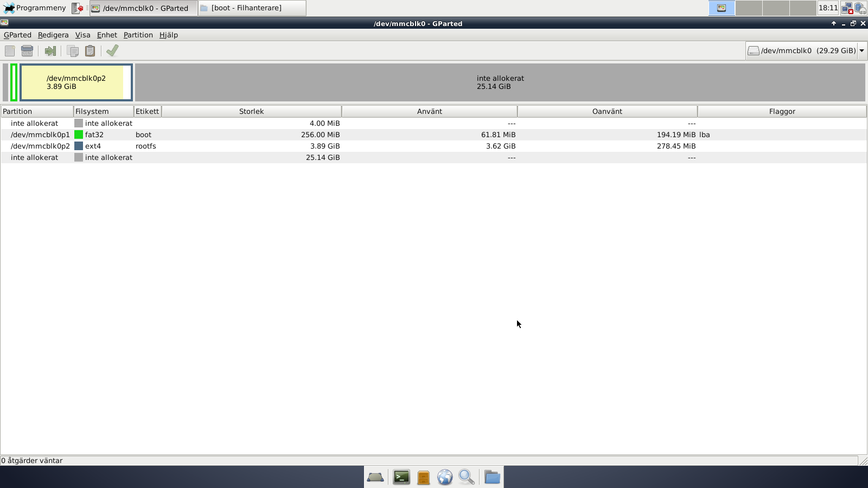Screen dimensions: 868x488
Task: Open the file manager cabinet dock icon
Action: (424, 477)
